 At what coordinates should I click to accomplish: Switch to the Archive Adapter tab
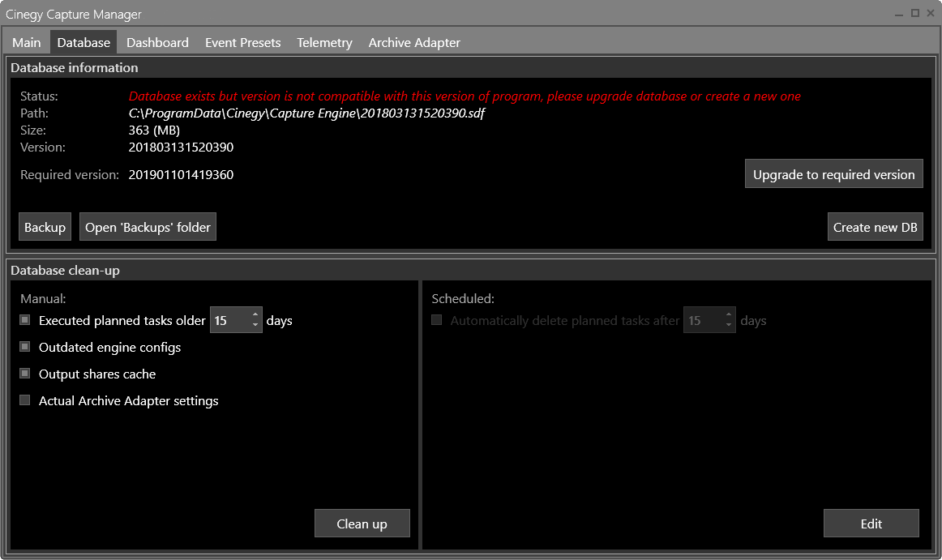[414, 43]
